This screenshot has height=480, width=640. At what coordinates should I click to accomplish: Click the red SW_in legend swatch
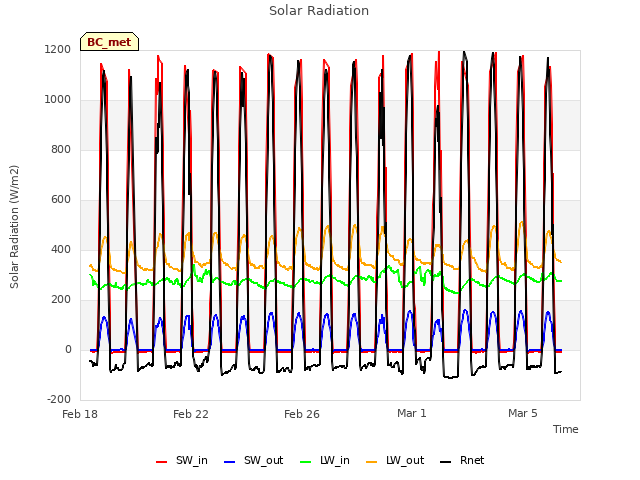click(162, 462)
